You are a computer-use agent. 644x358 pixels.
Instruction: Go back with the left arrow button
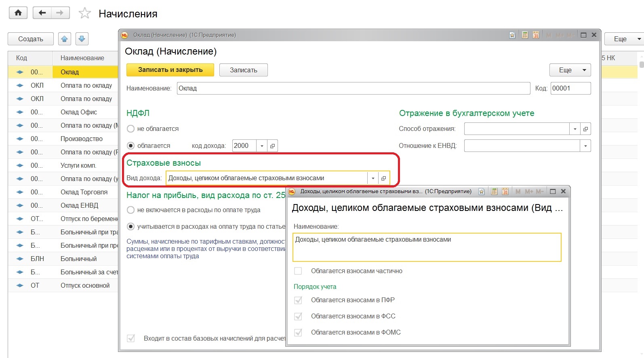(42, 13)
